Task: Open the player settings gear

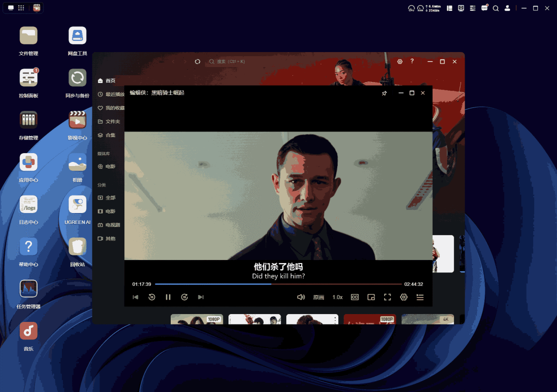Action: click(x=403, y=297)
